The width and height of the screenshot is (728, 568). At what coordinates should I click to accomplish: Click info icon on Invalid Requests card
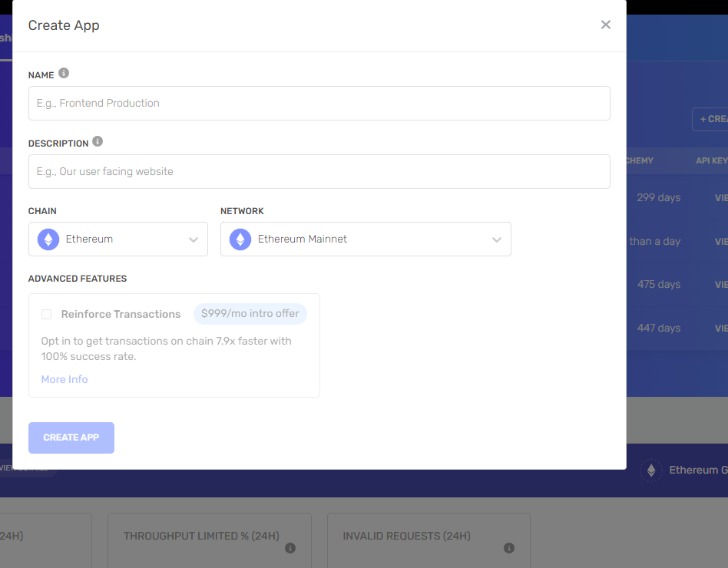coord(508,548)
